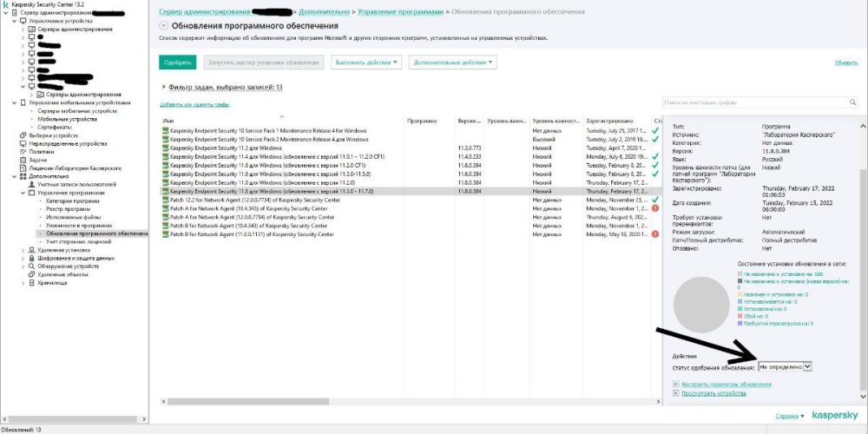
Task: Click package icon of Kaspersky Endpoint Security 11.3 row
Action: point(165,148)
